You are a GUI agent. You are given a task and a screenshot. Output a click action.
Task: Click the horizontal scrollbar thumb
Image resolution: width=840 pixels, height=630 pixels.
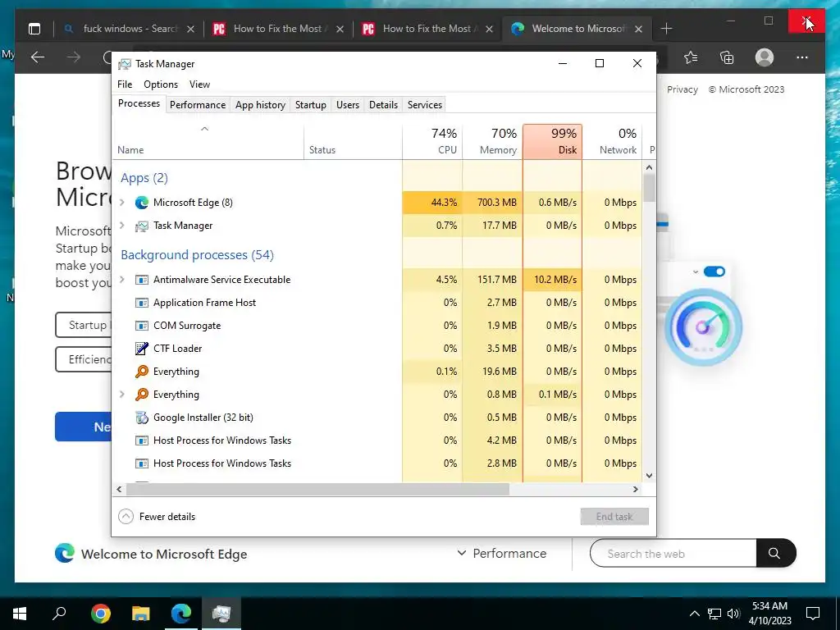coord(317,489)
